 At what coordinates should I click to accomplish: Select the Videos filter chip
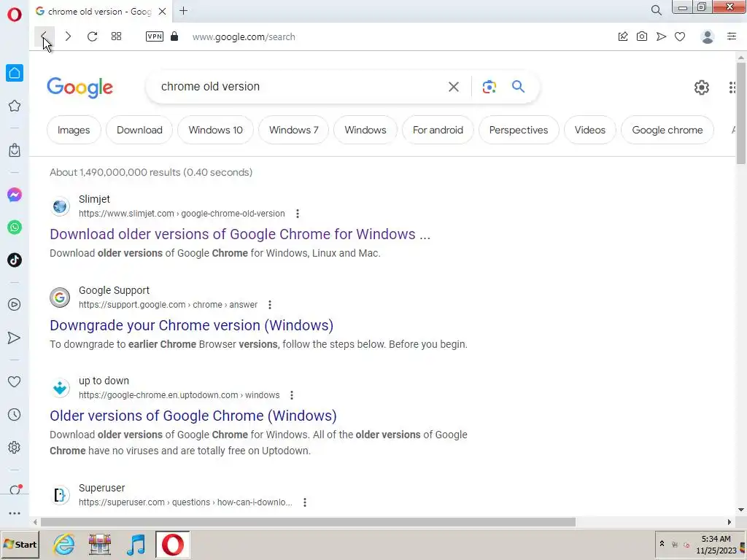[589, 130]
